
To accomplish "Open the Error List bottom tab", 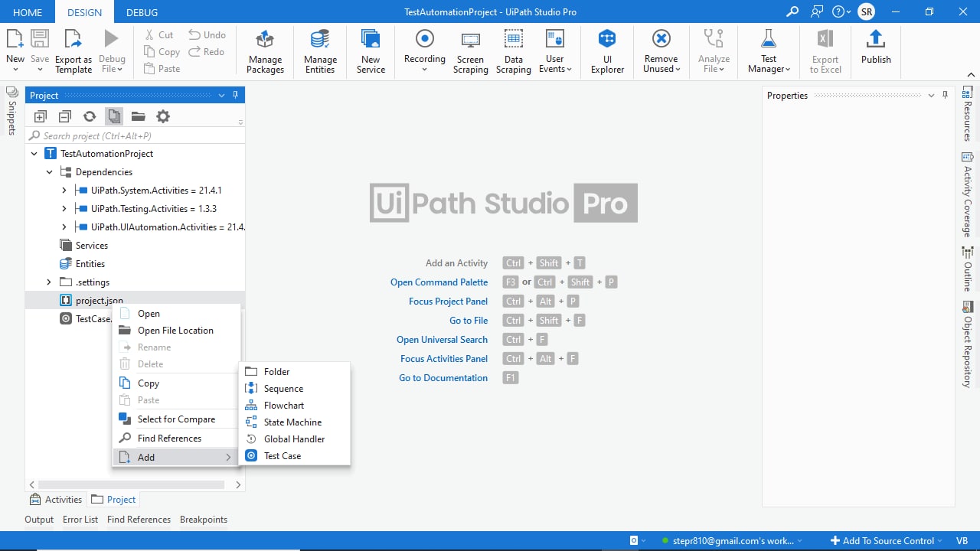I will click(80, 520).
